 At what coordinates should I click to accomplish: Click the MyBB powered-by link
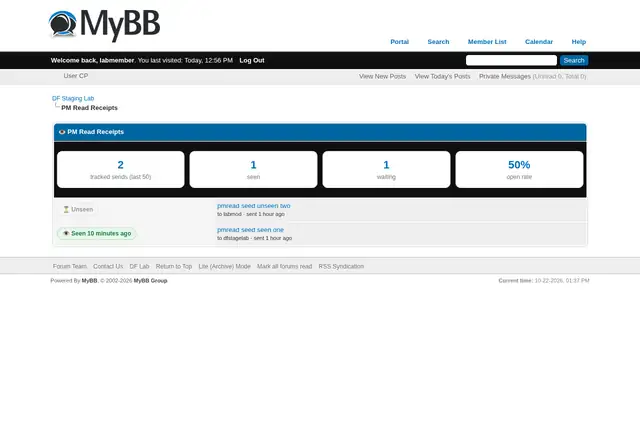[x=89, y=281]
